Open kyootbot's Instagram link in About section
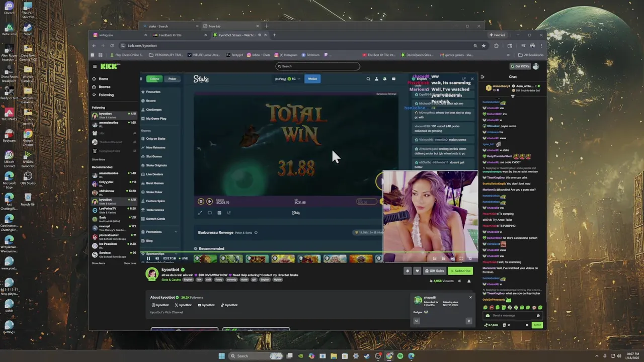Image resolution: width=644 pixels, height=362 pixels. 160,305
